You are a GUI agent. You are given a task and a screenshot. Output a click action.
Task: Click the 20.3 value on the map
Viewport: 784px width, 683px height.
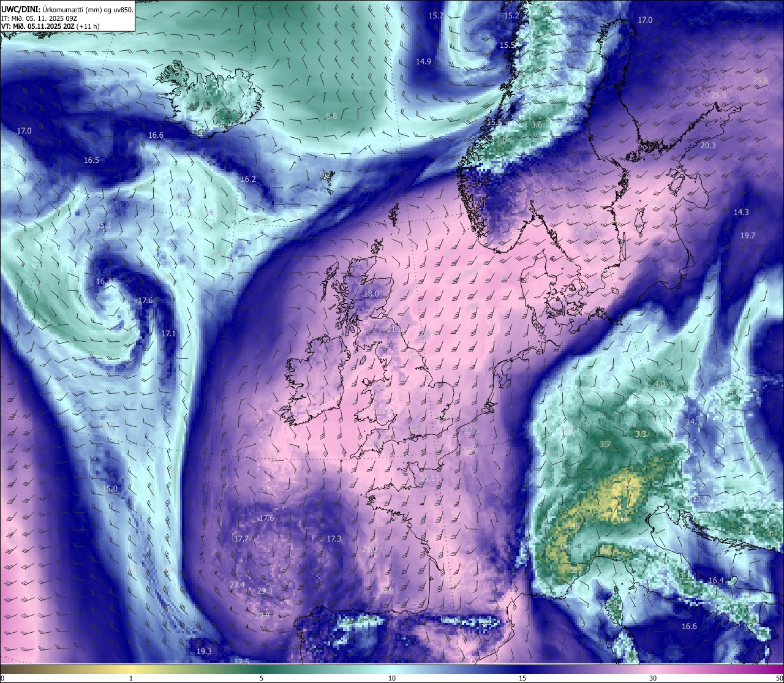click(708, 145)
